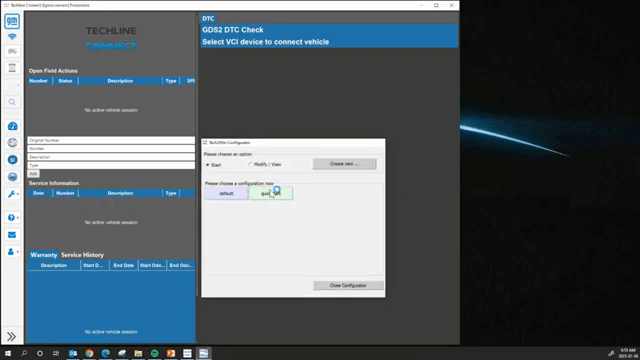Open the user profile dropdown

click(12, 251)
